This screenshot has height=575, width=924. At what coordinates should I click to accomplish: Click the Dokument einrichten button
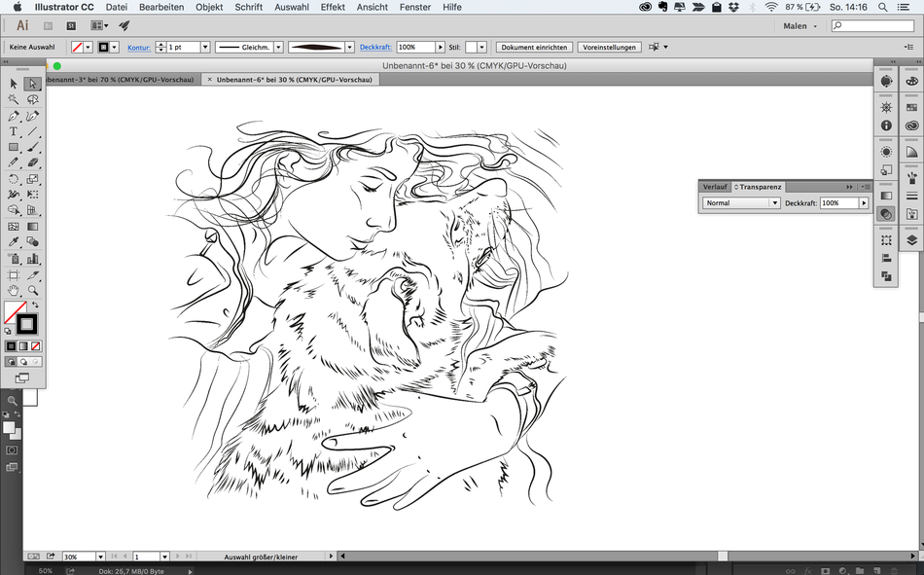(x=535, y=47)
